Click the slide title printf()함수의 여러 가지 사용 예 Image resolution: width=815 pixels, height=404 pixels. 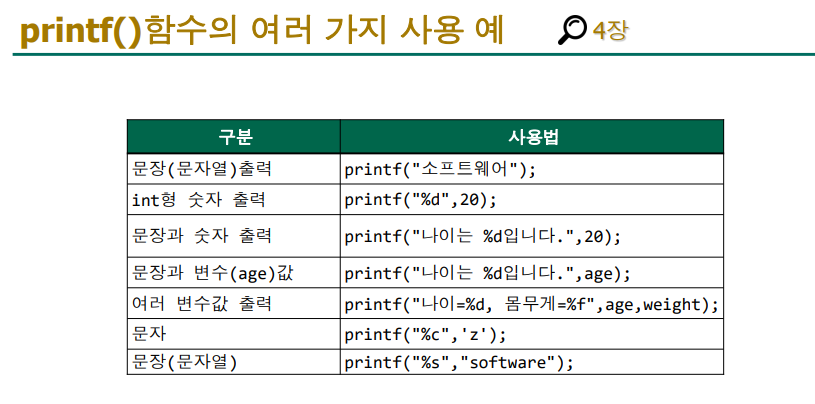click(262, 31)
